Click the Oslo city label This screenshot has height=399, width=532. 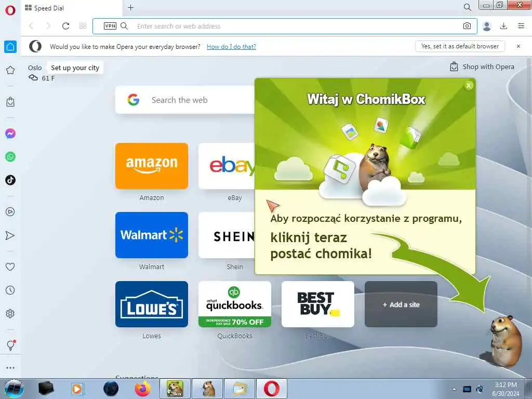(x=35, y=68)
